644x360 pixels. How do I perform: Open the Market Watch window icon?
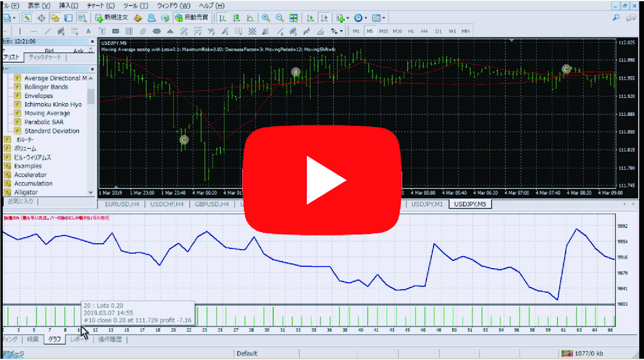(27, 18)
